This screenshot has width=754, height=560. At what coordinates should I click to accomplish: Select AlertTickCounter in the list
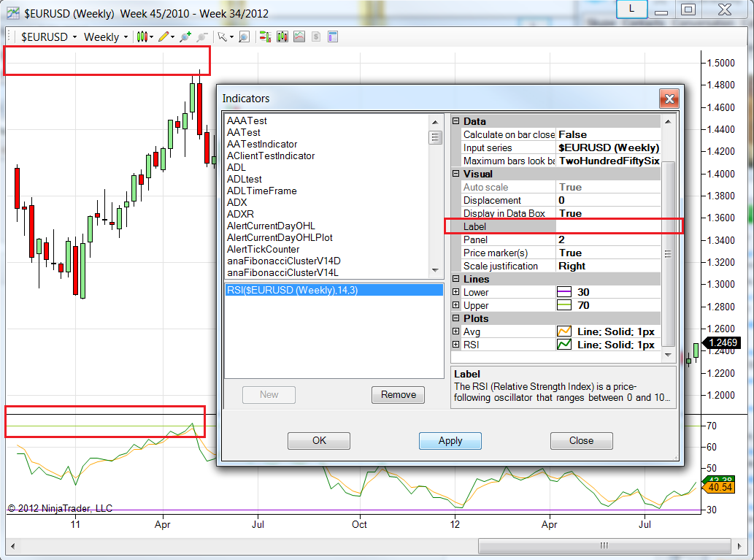coord(263,249)
